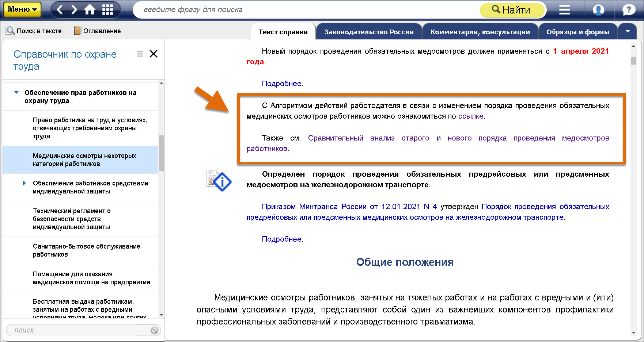Click the forward navigation arrow

(x=74, y=10)
